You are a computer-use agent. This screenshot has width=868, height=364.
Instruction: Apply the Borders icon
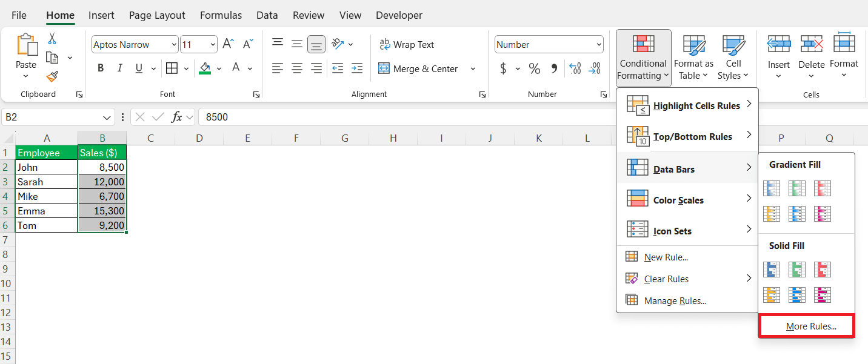(172, 68)
